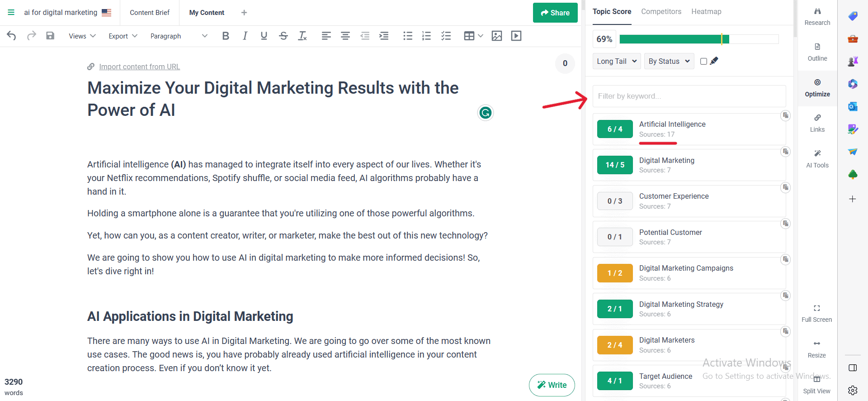The height and width of the screenshot is (401, 868).
Task: Select the Digital Marketing Campaigns row
Action: click(x=689, y=273)
